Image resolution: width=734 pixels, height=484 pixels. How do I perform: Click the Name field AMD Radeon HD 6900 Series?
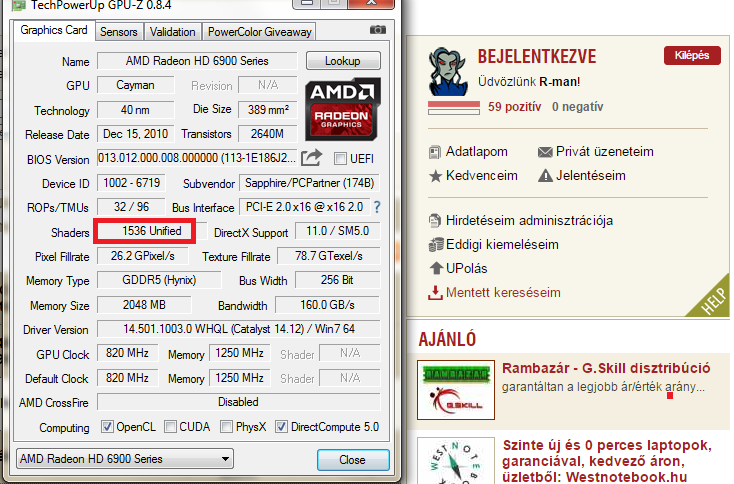click(197, 61)
